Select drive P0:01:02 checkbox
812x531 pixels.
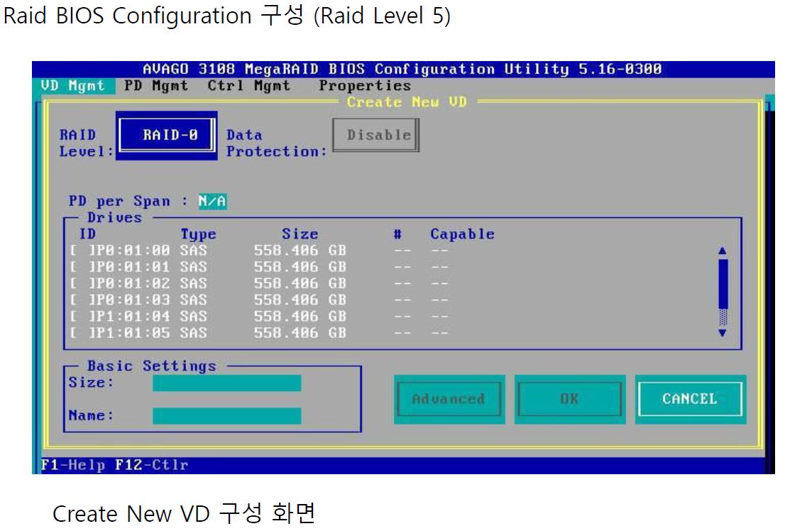pos(80,283)
